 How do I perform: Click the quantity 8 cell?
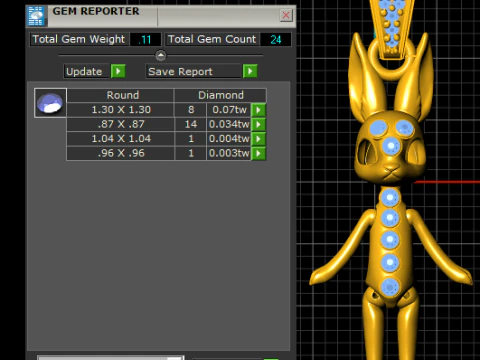coord(191,110)
